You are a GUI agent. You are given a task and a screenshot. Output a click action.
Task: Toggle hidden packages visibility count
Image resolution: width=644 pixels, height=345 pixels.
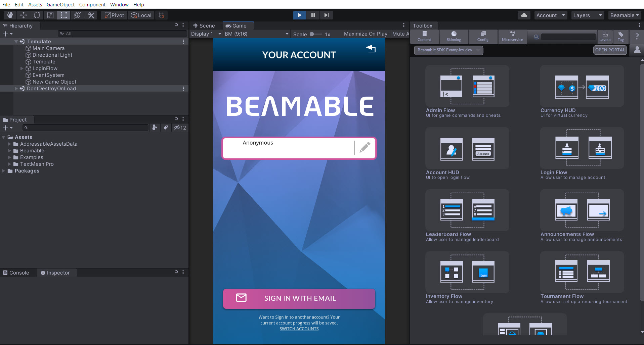pos(180,128)
